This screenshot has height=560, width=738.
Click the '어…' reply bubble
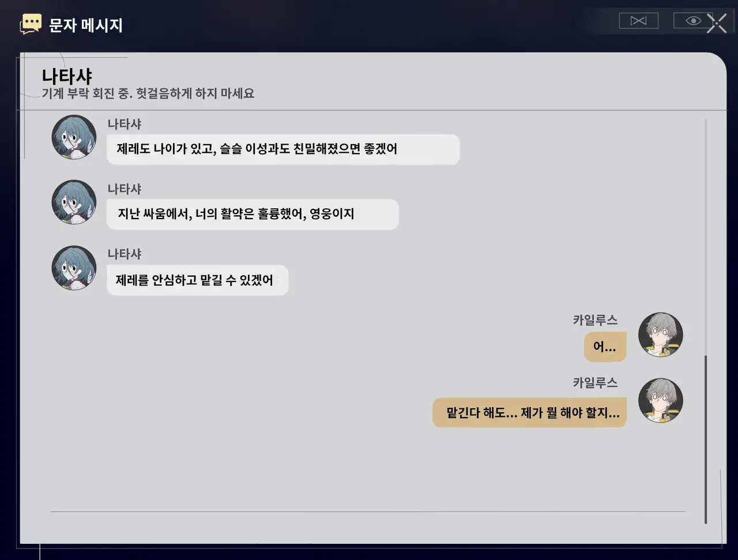point(605,347)
